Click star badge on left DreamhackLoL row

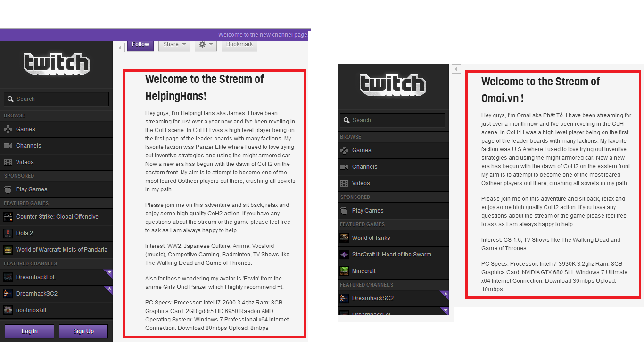(x=109, y=272)
